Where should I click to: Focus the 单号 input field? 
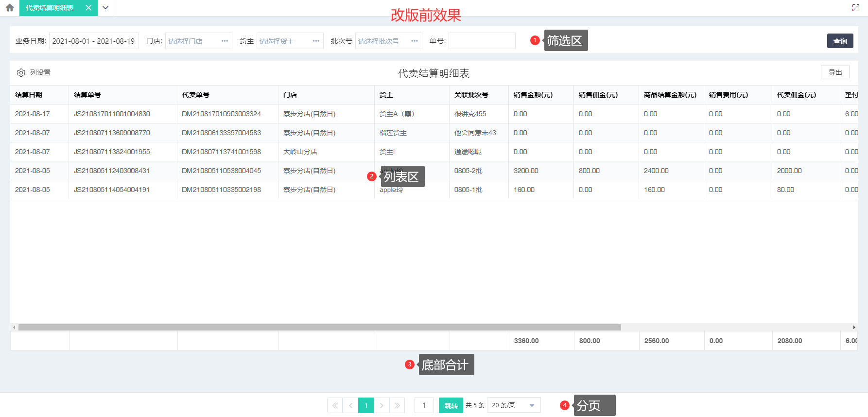click(x=482, y=41)
